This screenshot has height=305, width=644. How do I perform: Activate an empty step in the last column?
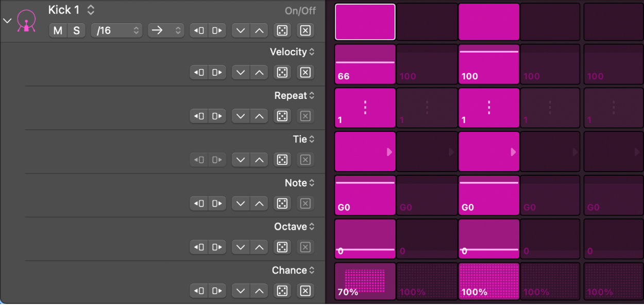point(613,21)
